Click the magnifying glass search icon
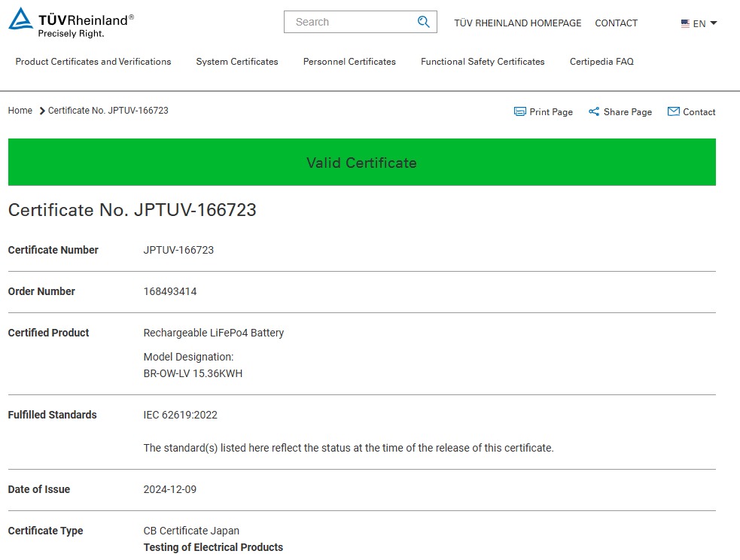This screenshot has width=740, height=560. pos(423,22)
